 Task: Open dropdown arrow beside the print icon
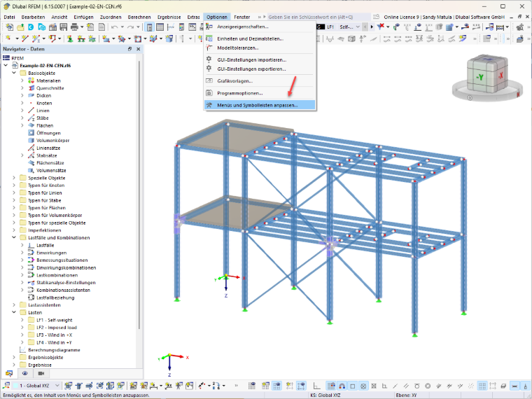[x=82, y=27]
